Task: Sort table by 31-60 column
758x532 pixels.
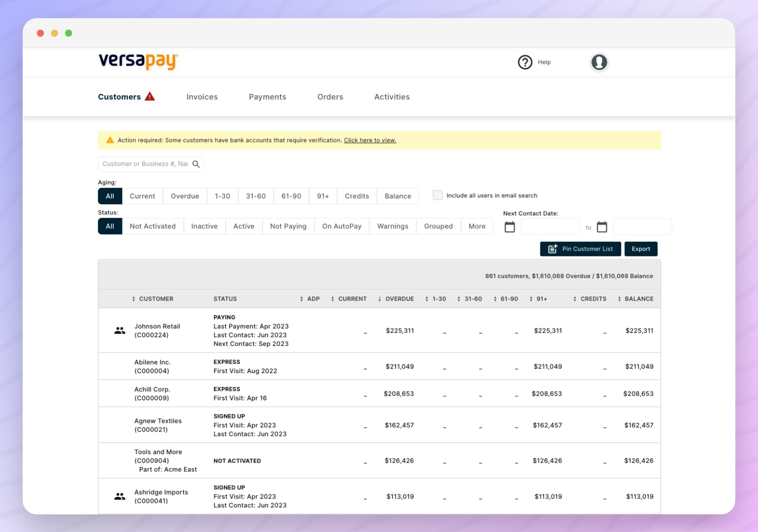Action: tap(470, 299)
